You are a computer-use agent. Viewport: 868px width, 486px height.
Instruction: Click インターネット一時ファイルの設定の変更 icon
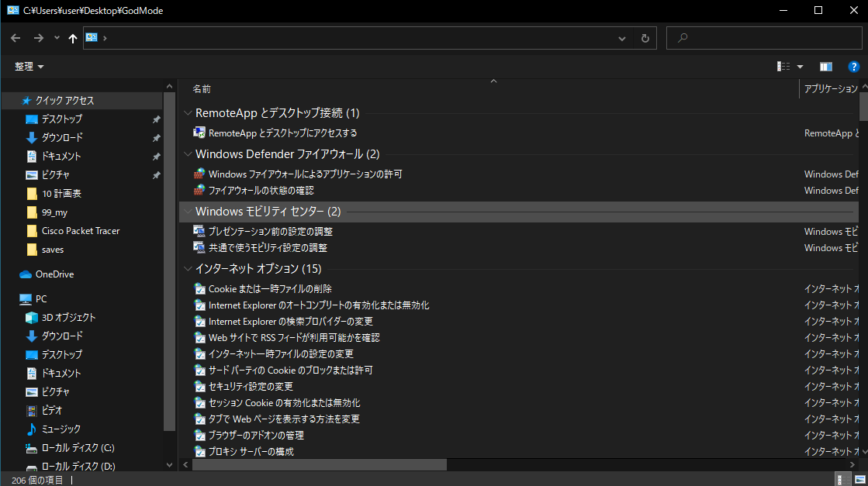coord(199,354)
